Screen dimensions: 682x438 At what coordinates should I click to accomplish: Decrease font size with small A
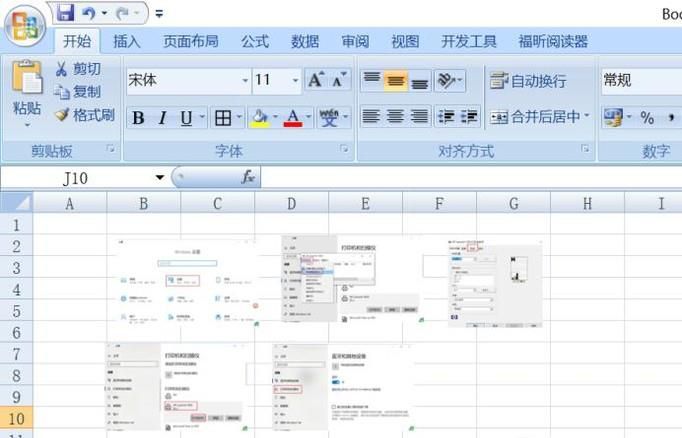point(339,80)
